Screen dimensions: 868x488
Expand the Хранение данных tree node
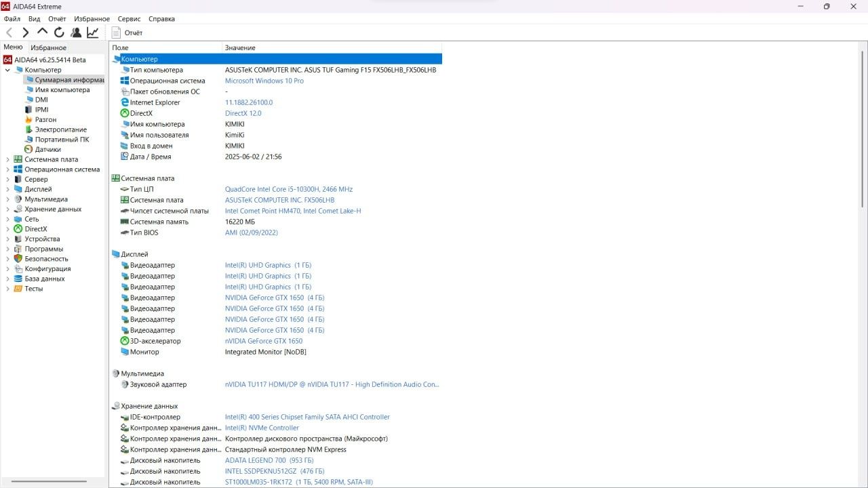[8, 209]
